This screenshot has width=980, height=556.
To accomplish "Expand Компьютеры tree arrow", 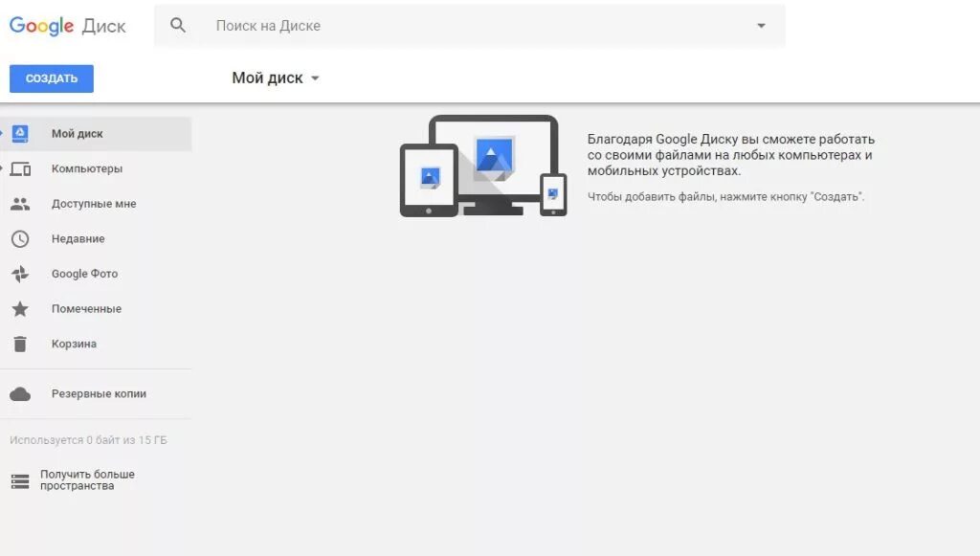I will 1,168.
